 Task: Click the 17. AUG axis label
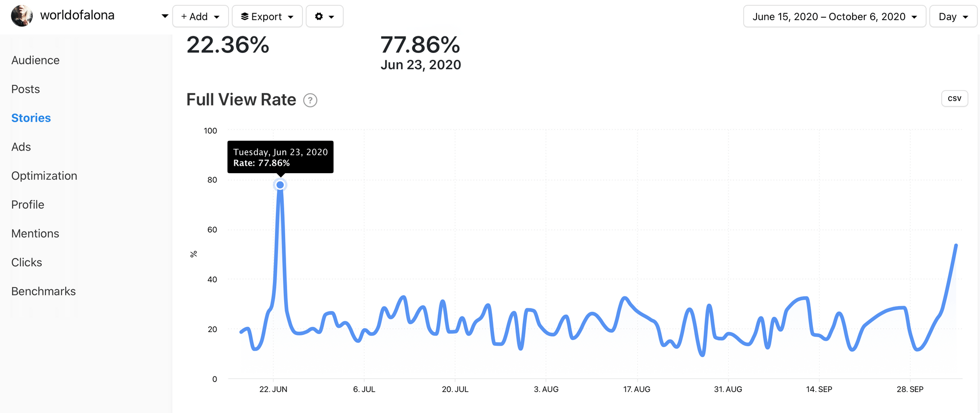pyautogui.click(x=637, y=389)
